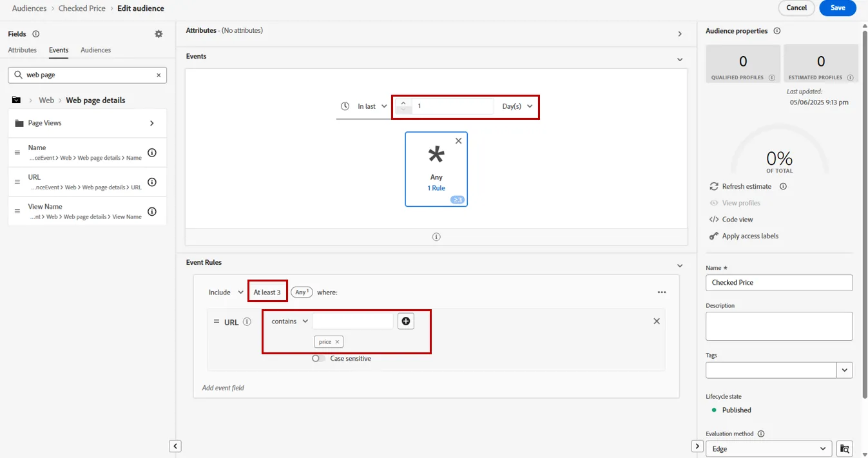
Task: Remove the price value tag
Action: [x=337, y=342]
